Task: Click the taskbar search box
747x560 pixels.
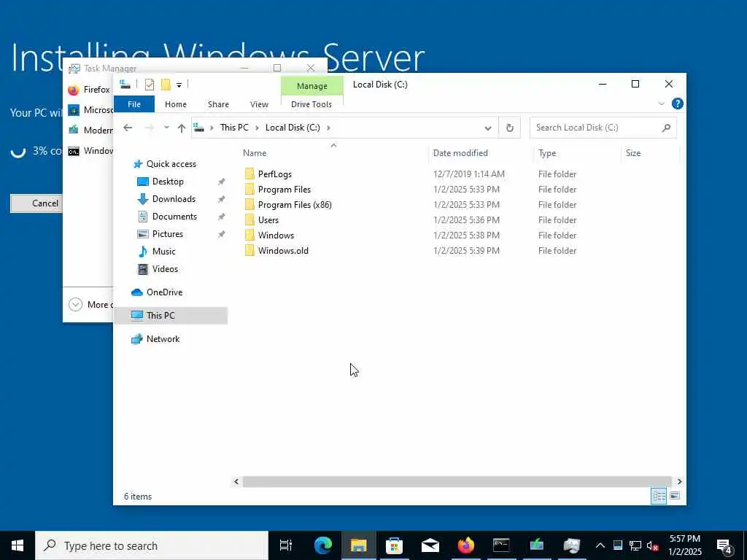Action: coord(152,545)
